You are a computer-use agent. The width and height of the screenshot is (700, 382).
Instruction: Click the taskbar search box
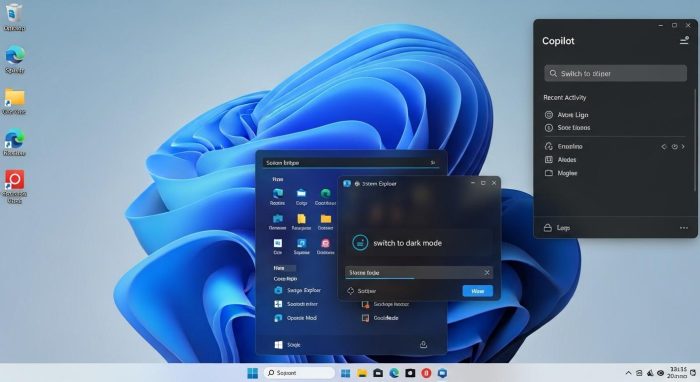click(x=299, y=373)
